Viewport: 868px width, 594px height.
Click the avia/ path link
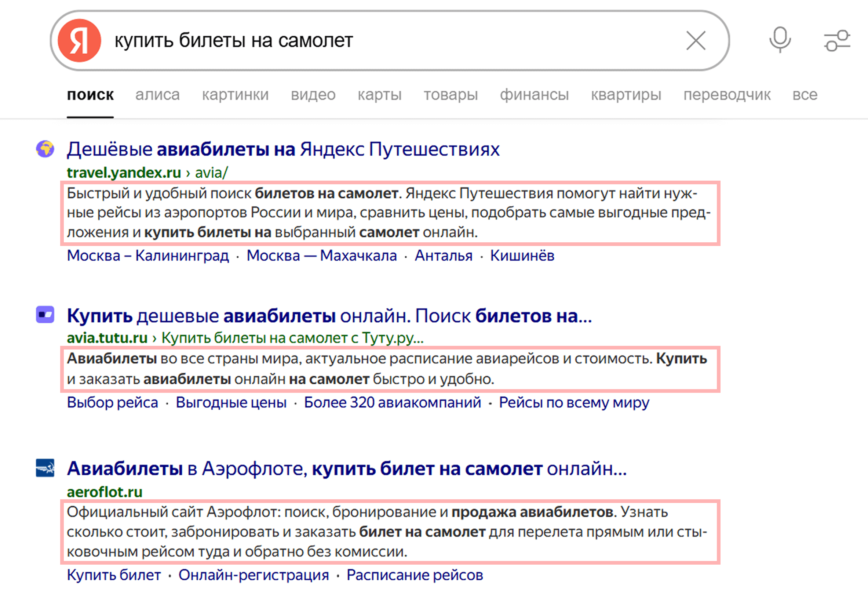point(211,173)
